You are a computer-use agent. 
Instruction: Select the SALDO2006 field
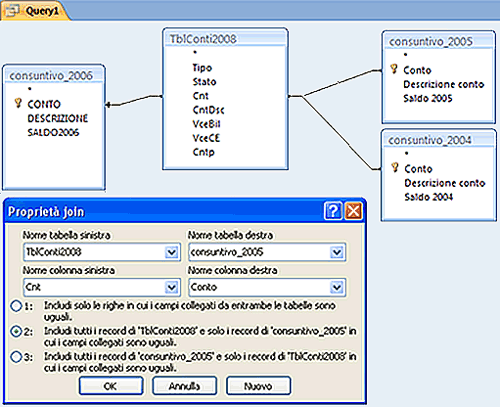click(x=53, y=132)
